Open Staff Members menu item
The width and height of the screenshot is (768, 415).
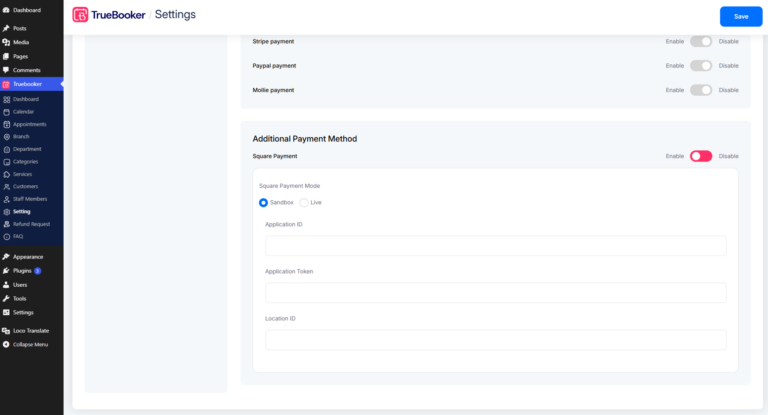click(31, 199)
